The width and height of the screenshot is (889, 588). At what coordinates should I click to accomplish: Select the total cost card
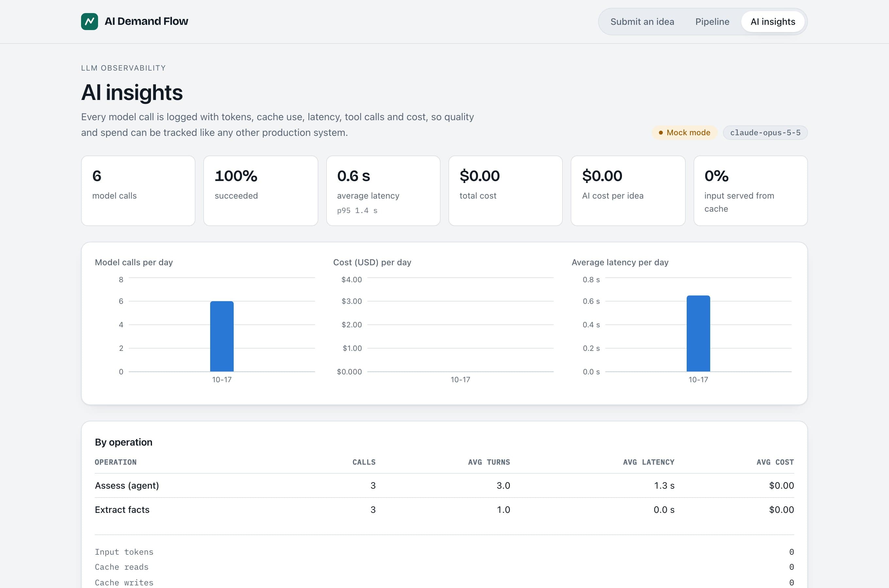pyautogui.click(x=505, y=190)
